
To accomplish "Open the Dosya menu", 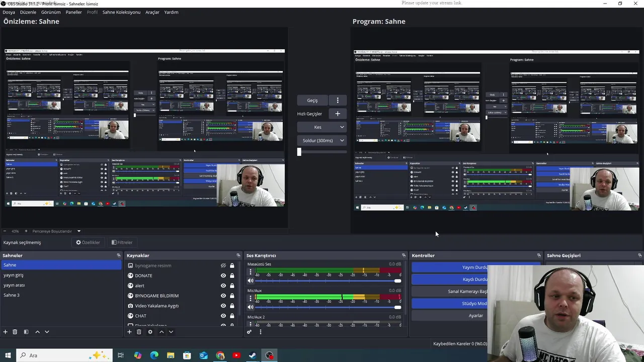I will click(x=9, y=12).
